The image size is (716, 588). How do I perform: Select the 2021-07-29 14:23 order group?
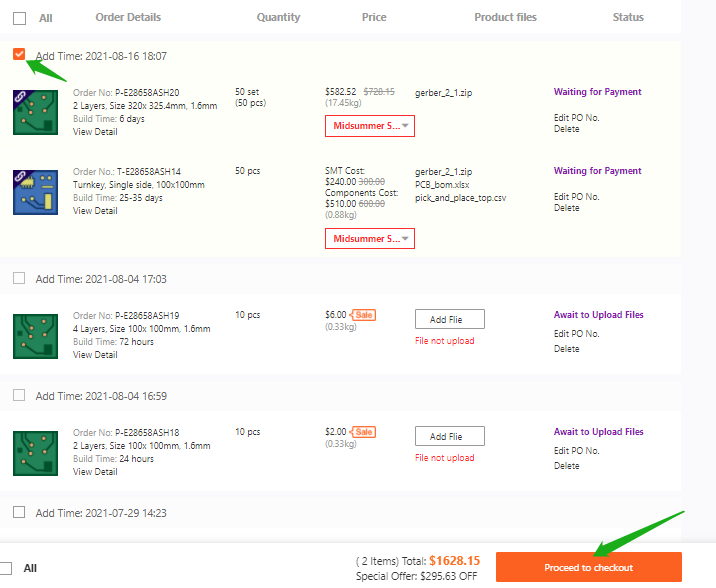coord(19,512)
